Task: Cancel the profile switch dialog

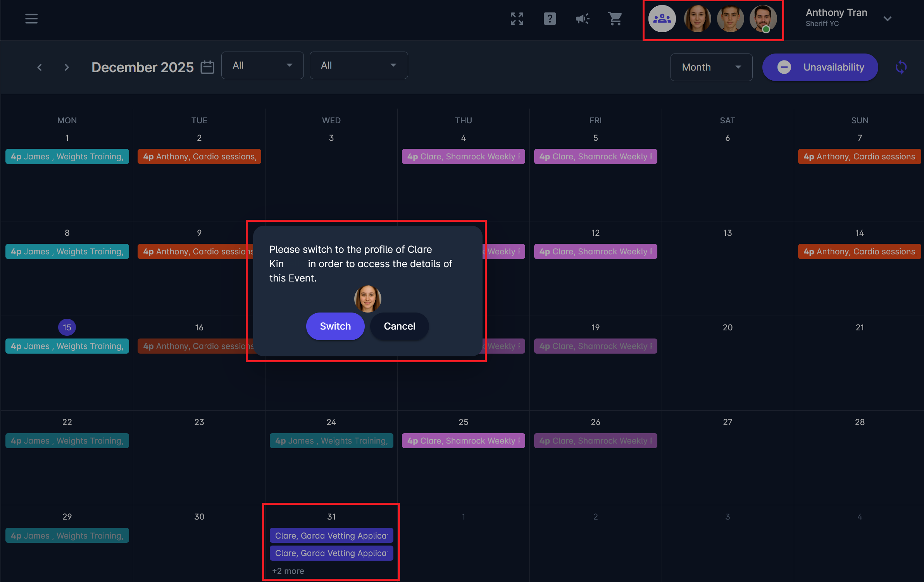Action: click(x=399, y=326)
